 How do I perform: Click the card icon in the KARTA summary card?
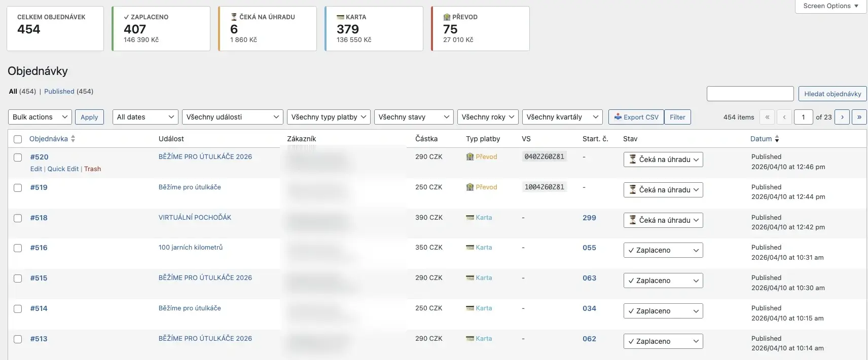(x=340, y=17)
